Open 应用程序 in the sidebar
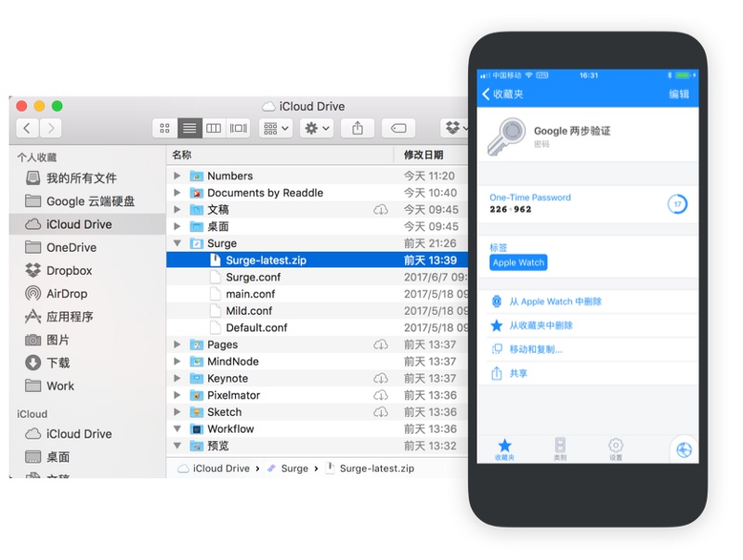Screen dimensions: 743x560 click(x=59, y=317)
